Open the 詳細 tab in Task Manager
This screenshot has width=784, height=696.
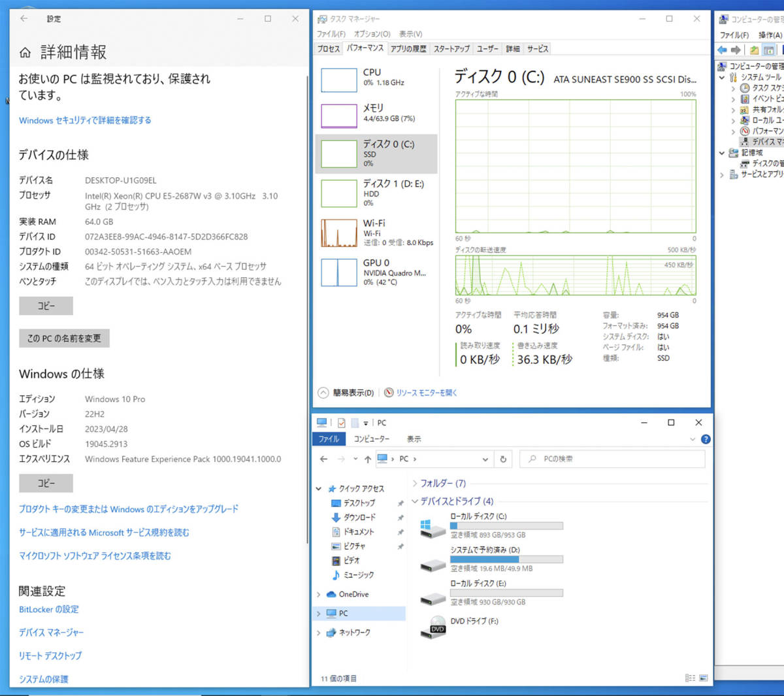(x=513, y=49)
